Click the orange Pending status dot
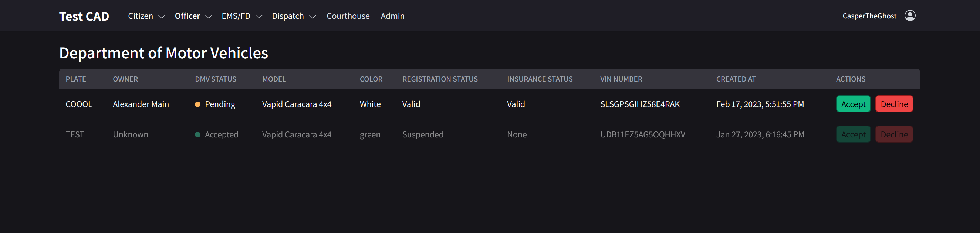Image resolution: width=980 pixels, height=233 pixels. (x=197, y=104)
